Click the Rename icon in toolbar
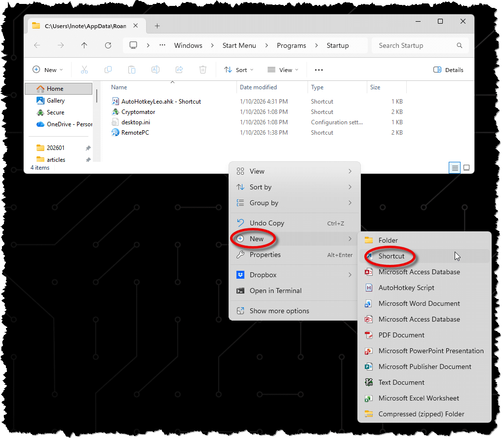 click(x=155, y=70)
